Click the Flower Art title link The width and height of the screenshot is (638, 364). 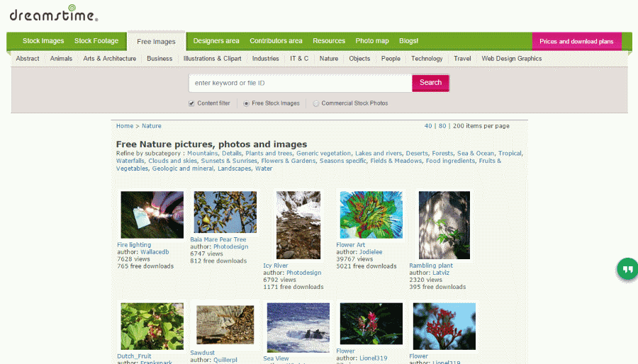tap(351, 245)
